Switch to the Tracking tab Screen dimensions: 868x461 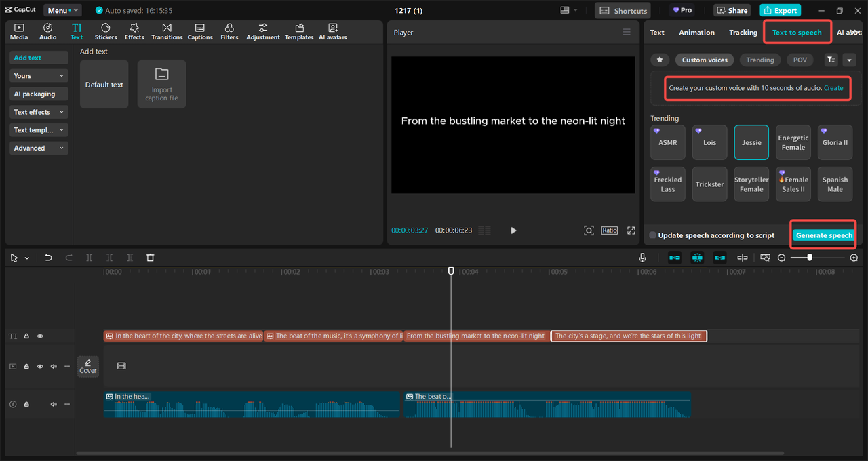[743, 32]
